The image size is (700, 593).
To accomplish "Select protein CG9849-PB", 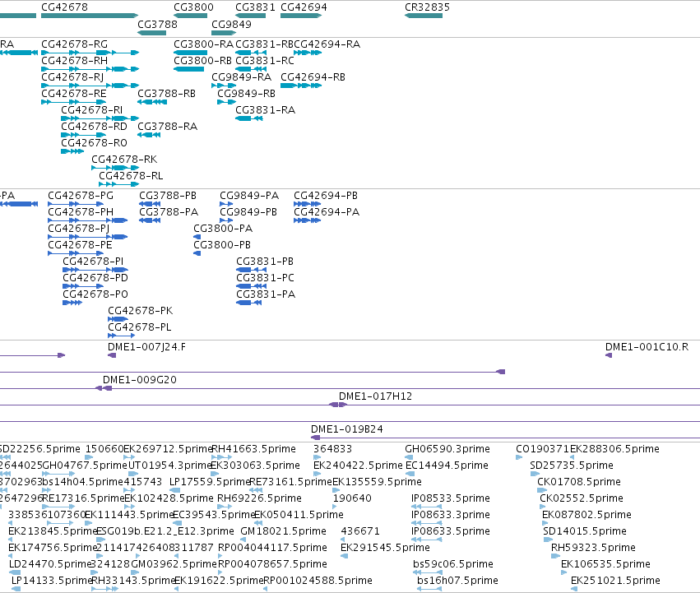I will [x=226, y=220].
